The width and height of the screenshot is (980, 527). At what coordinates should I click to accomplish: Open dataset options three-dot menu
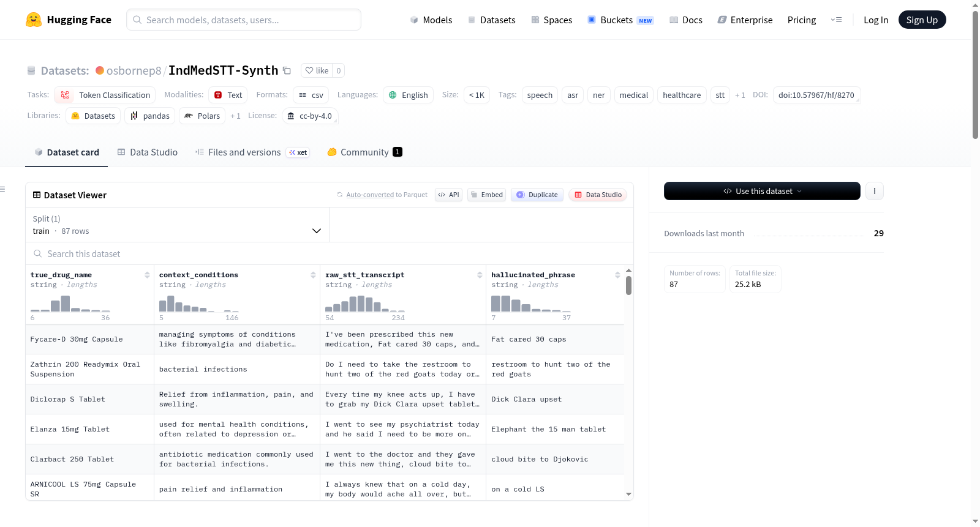point(875,191)
